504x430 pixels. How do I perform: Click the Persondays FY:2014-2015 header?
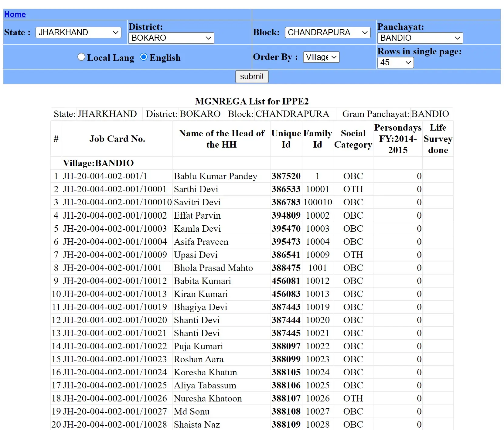[x=398, y=139]
